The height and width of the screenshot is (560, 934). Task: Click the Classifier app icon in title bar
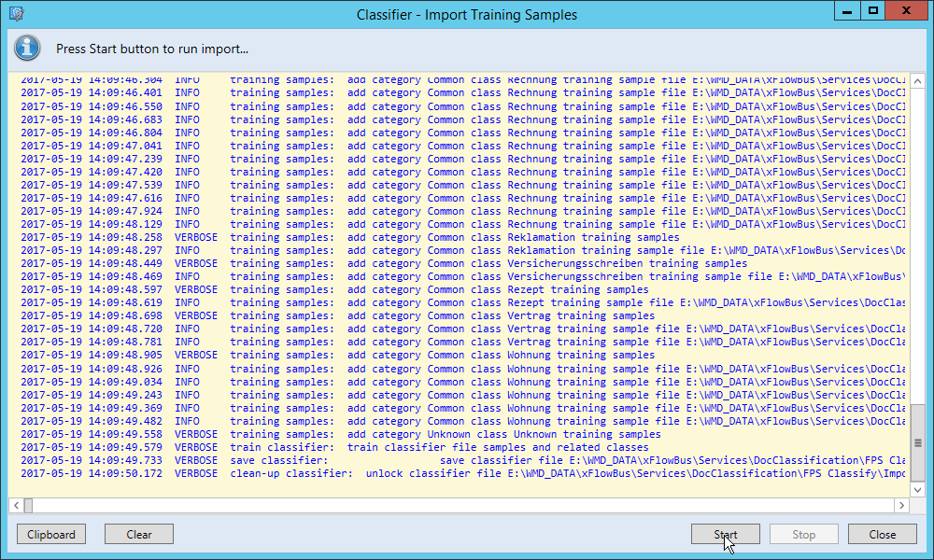[16, 14]
